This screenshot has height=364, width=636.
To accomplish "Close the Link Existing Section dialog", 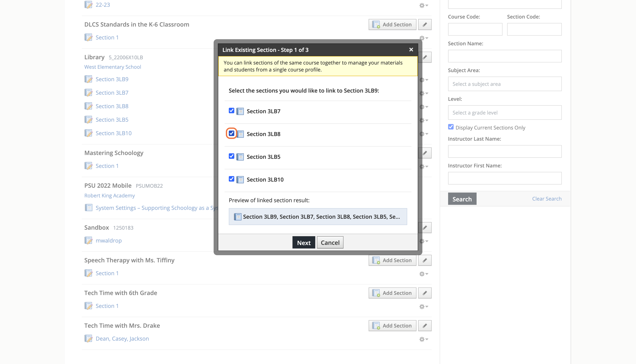I will [411, 50].
